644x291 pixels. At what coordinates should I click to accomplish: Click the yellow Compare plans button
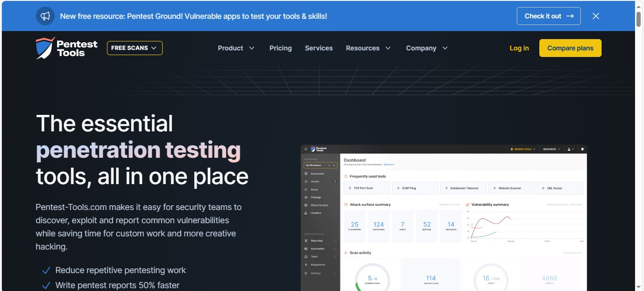(x=570, y=48)
